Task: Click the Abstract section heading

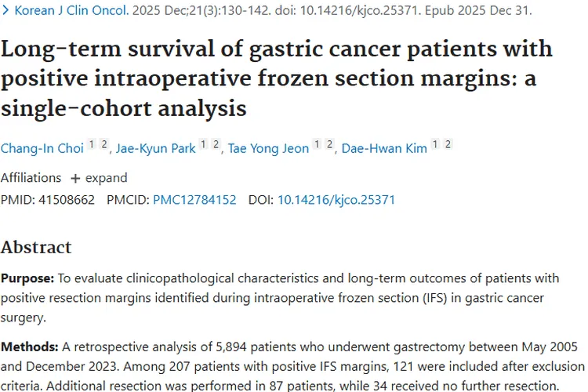Action: (x=36, y=247)
